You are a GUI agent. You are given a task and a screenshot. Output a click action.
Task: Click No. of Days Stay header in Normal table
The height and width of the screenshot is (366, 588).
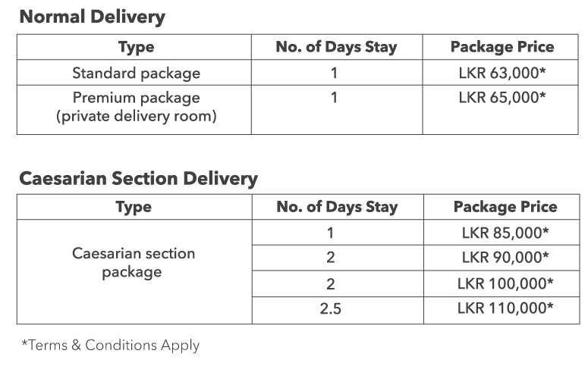(x=336, y=47)
